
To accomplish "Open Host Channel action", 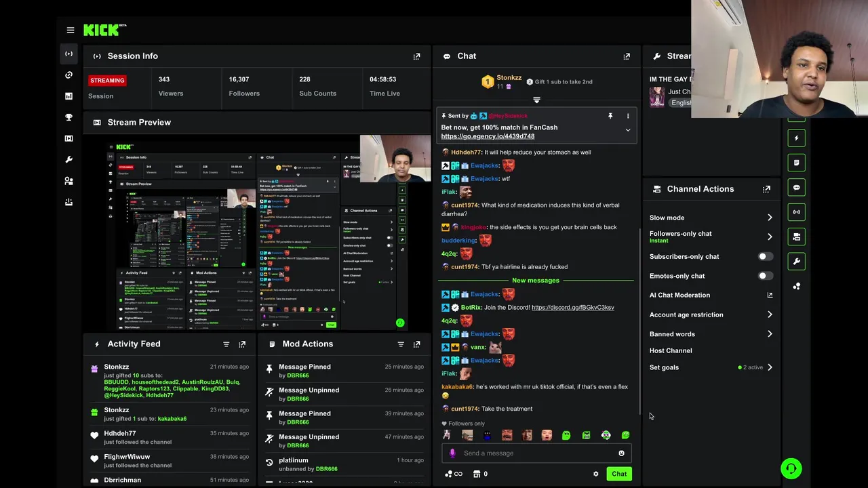I will pos(671,351).
